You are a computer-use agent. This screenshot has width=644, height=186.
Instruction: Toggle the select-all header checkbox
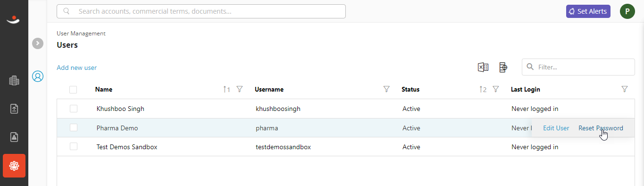click(x=73, y=90)
